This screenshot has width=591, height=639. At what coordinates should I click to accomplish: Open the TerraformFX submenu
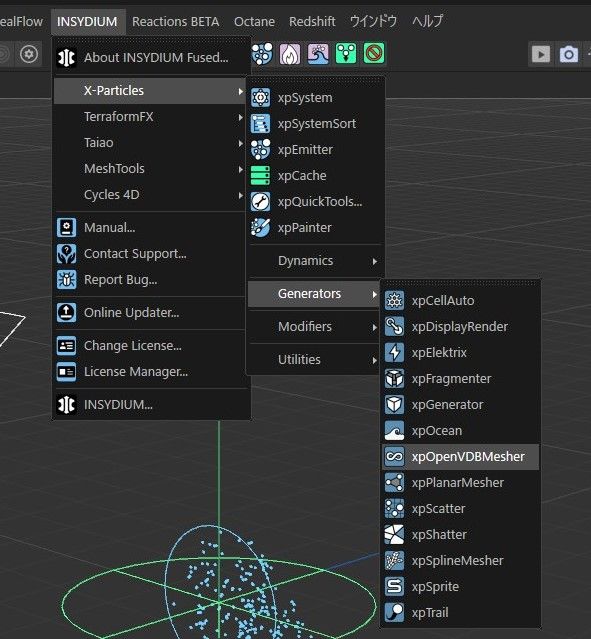[x=150, y=117]
